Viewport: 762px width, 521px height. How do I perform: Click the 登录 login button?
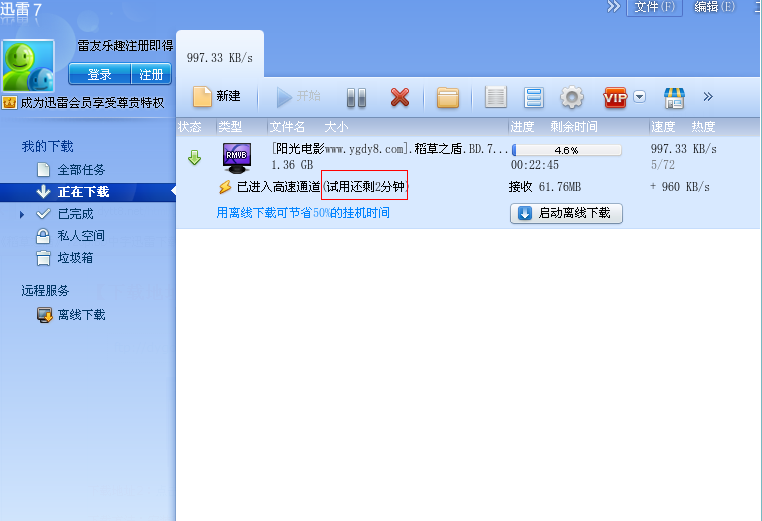tap(100, 74)
